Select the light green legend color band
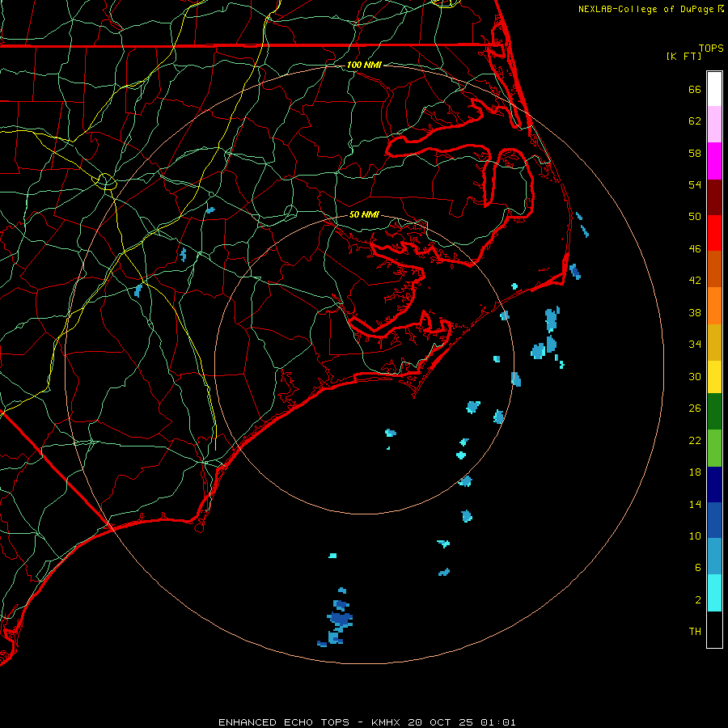Viewport: 728px width, 728px height. (x=714, y=448)
